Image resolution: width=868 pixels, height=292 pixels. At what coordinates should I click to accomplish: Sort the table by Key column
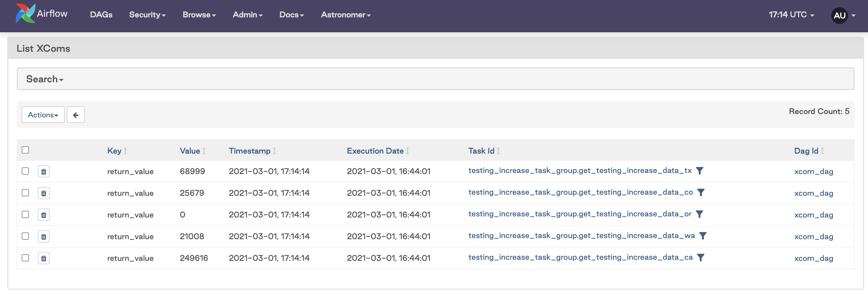(114, 151)
